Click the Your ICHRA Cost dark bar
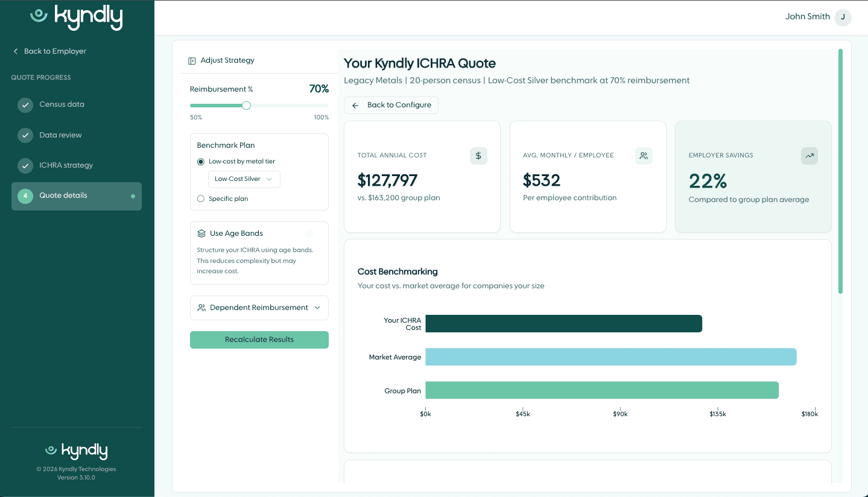 click(564, 323)
